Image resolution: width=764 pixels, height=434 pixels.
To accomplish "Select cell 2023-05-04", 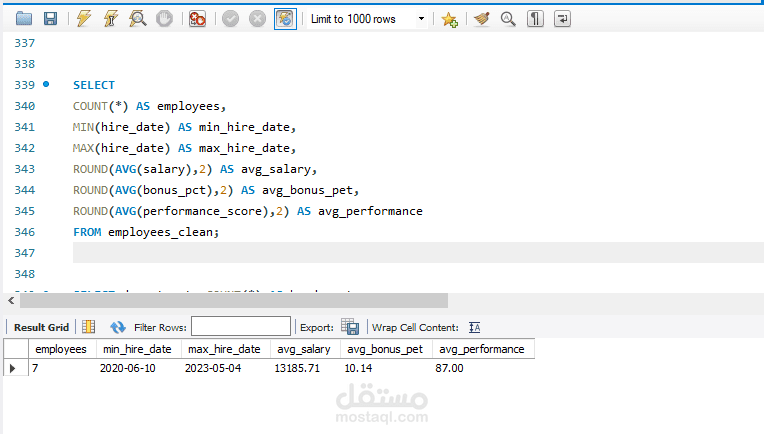I will pos(226,368).
